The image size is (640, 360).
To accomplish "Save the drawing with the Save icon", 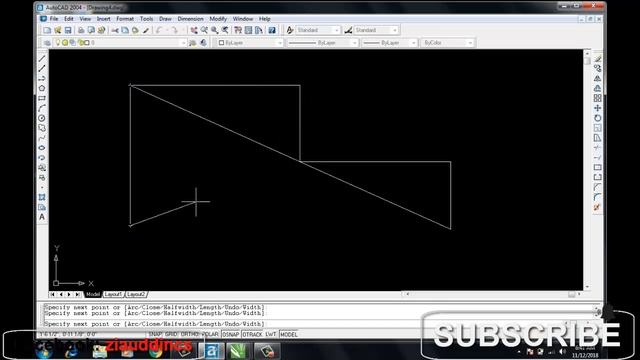I will [x=68, y=30].
